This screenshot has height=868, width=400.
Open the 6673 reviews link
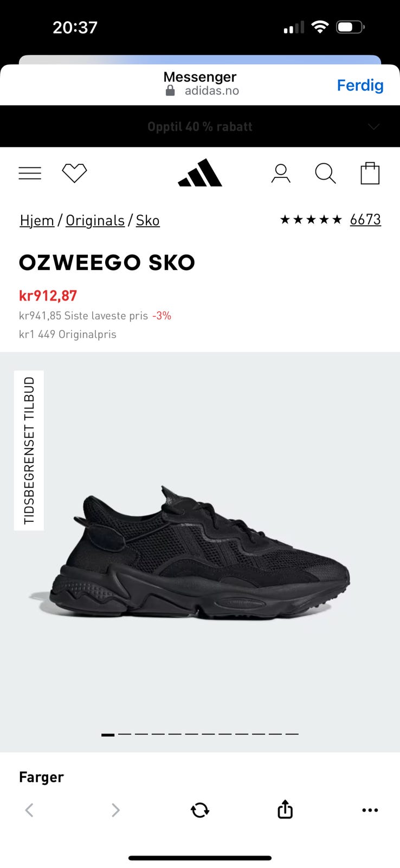tap(365, 219)
